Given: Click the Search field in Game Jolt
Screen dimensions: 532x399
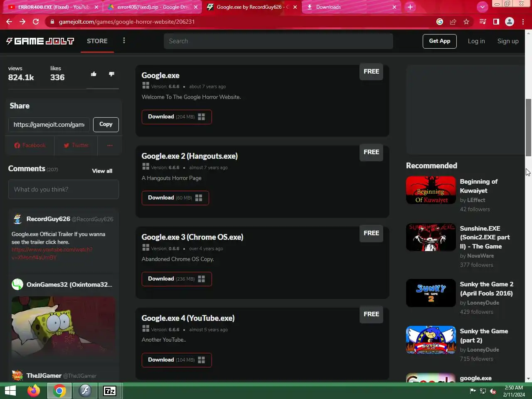Looking at the screenshot, I should tap(278, 41).
